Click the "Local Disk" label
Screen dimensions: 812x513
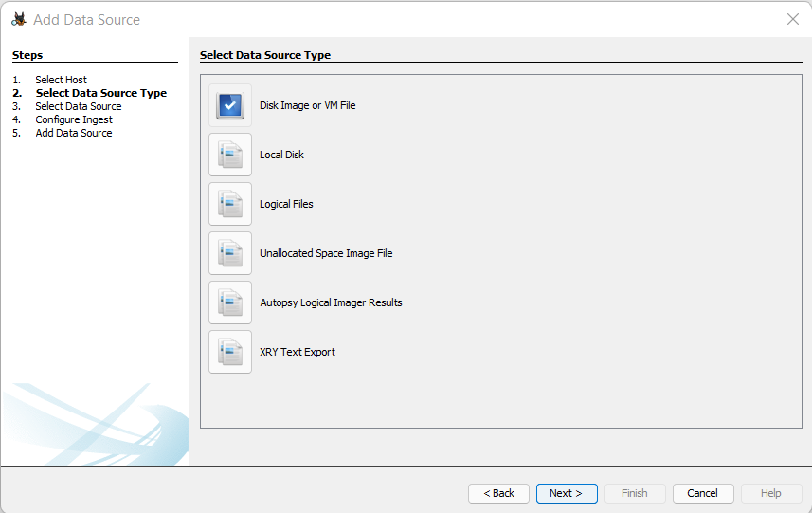coord(281,155)
